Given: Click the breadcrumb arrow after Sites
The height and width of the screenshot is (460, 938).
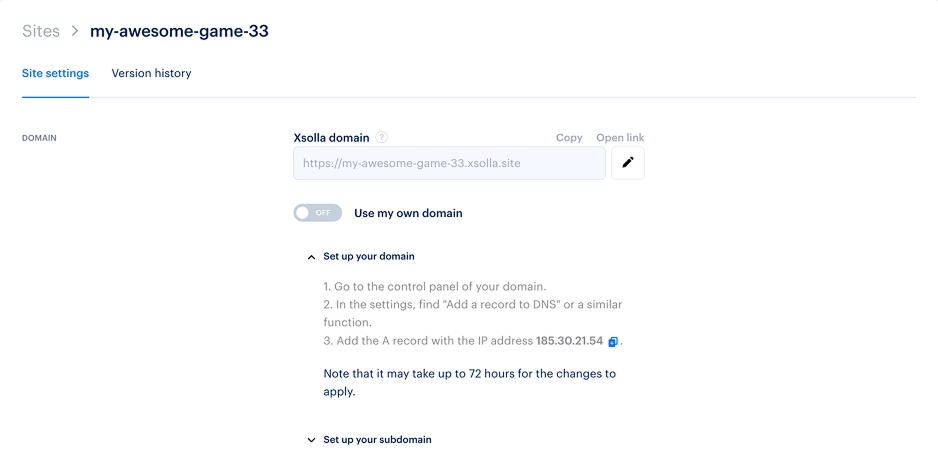Looking at the screenshot, I should 75,31.
